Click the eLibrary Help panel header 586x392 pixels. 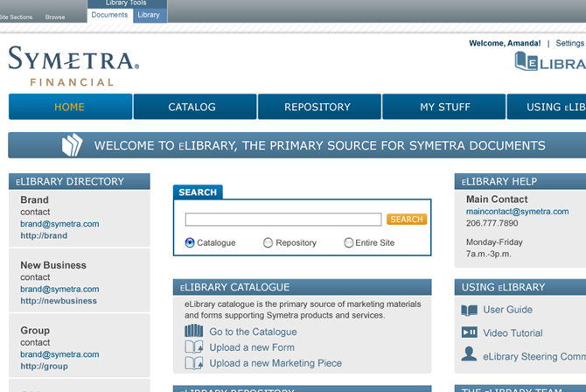coord(520,181)
